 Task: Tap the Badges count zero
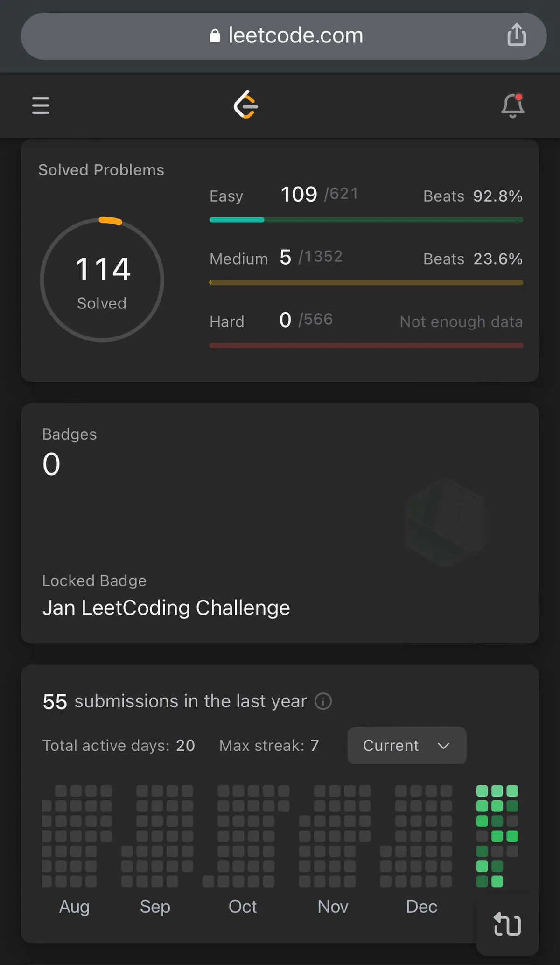point(51,464)
